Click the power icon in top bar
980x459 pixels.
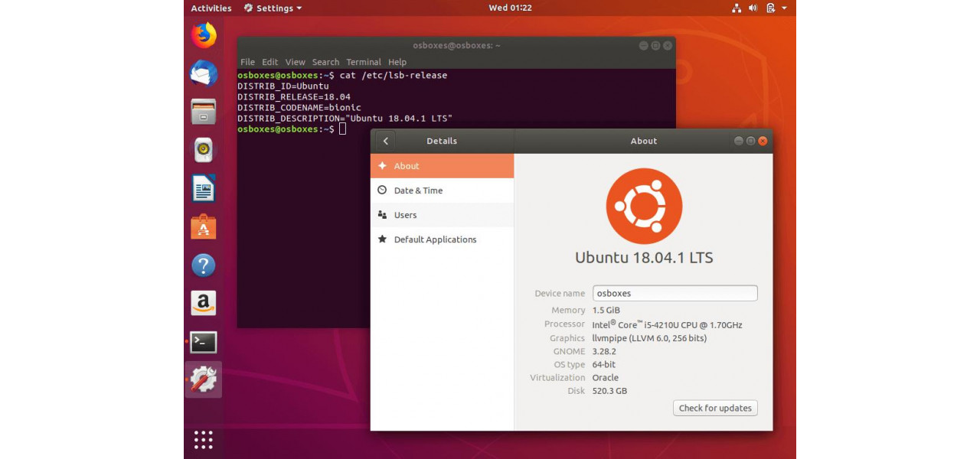[770, 8]
